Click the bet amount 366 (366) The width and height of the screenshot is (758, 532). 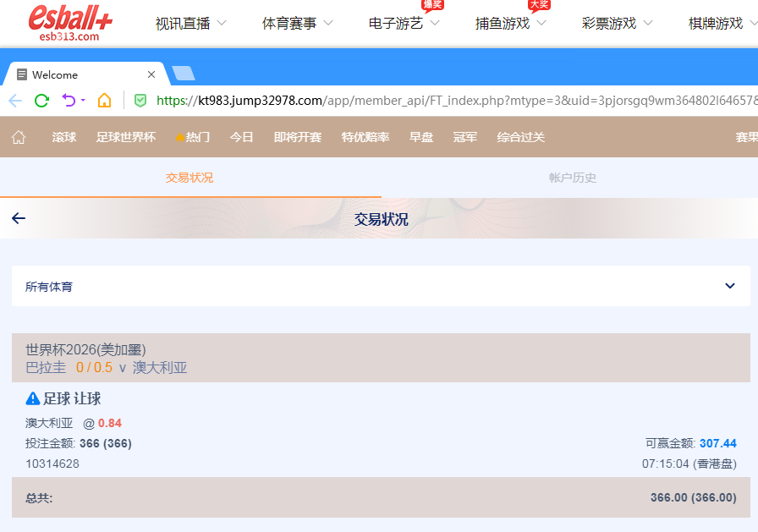click(106, 443)
